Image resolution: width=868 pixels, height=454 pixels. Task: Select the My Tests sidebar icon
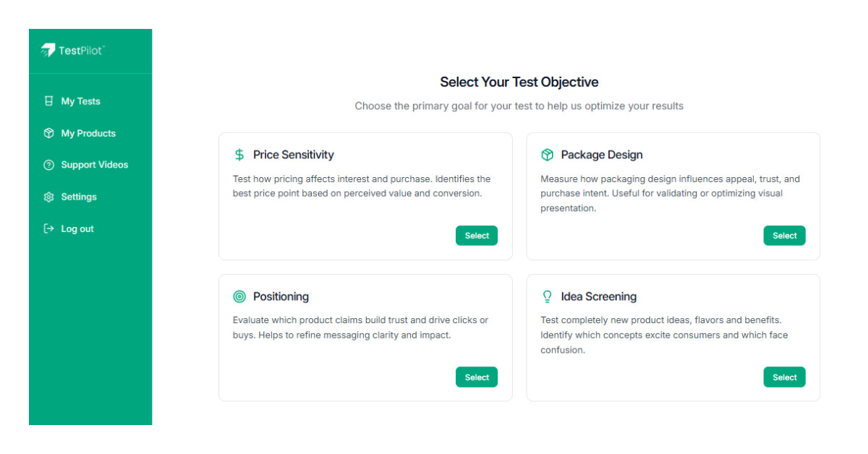pyautogui.click(x=48, y=101)
